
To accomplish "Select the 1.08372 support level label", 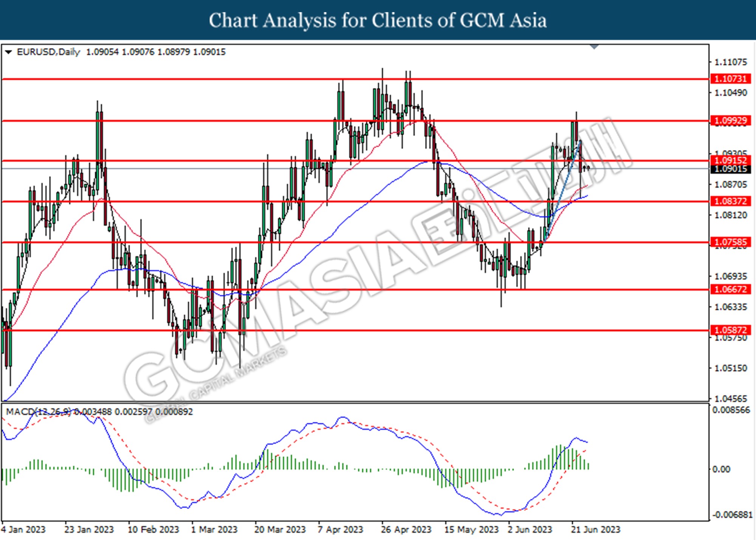I will point(731,201).
